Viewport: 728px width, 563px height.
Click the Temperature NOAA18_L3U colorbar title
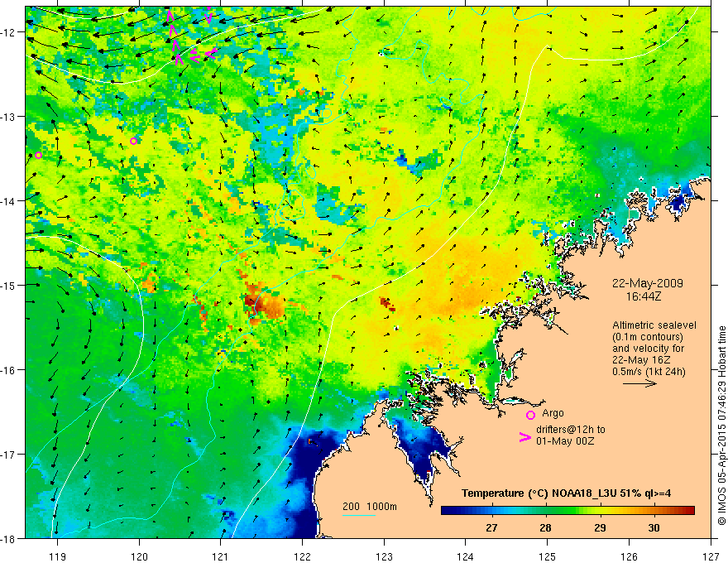(x=566, y=493)
